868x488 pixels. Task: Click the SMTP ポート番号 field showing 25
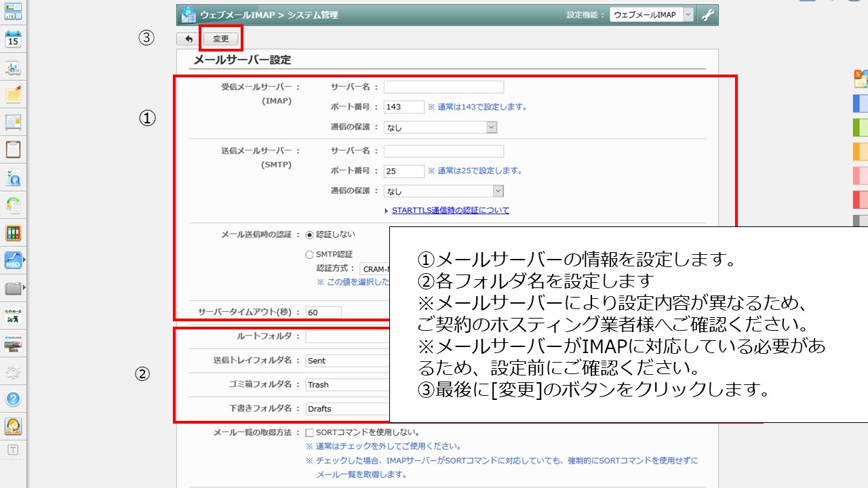(x=403, y=171)
